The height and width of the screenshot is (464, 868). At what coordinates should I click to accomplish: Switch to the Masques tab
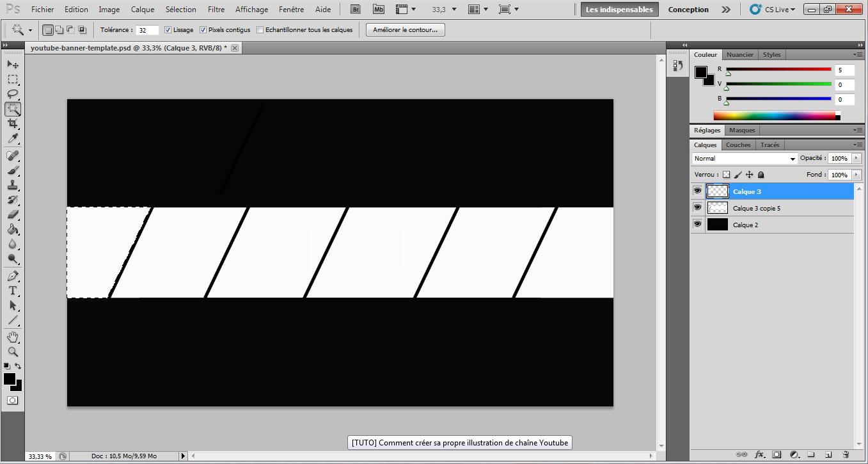coord(742,130)
